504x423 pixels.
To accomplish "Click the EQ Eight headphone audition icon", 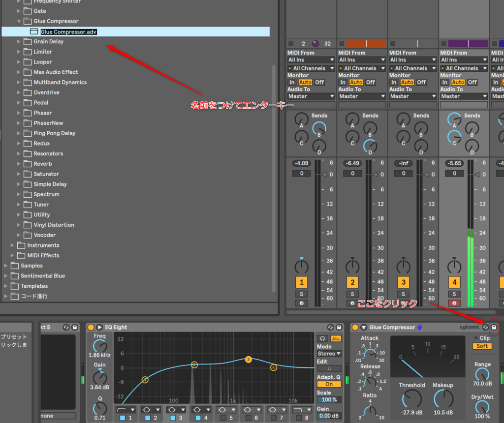I will (323, 338).
